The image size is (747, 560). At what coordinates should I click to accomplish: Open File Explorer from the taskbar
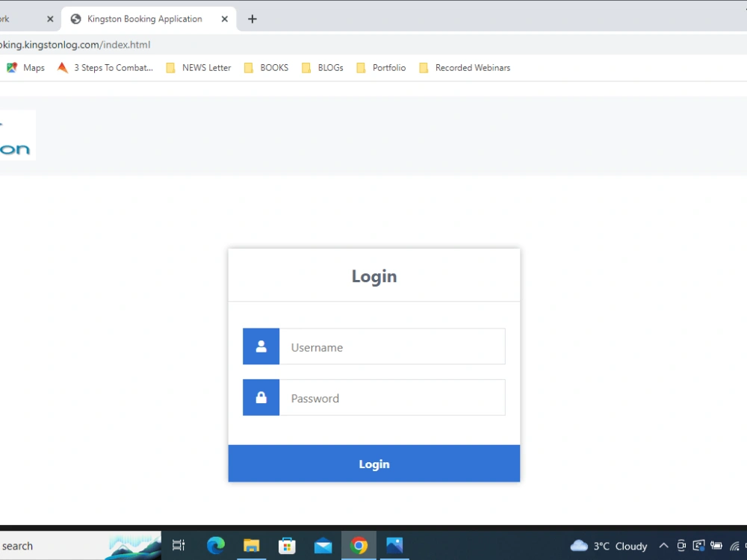[252, 545]
